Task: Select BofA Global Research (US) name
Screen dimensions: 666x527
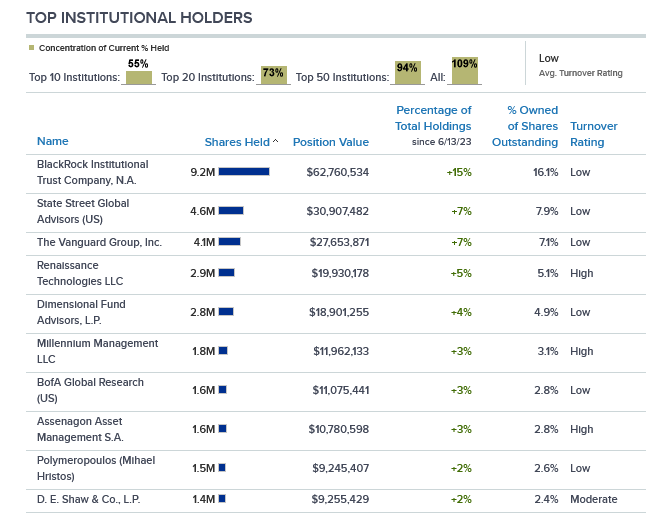Action: 90,390
